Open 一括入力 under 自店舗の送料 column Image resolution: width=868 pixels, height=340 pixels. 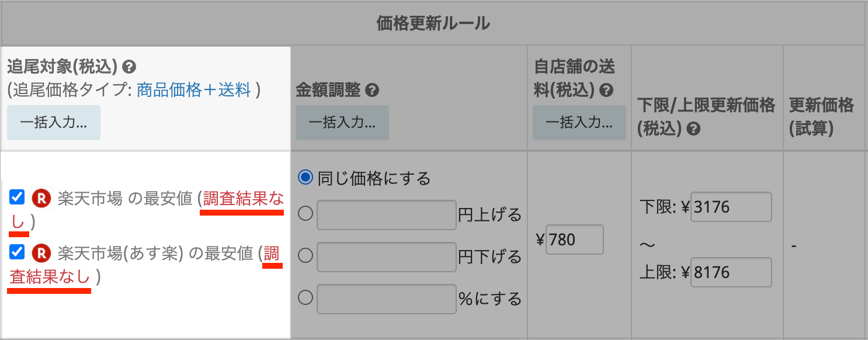579,123
